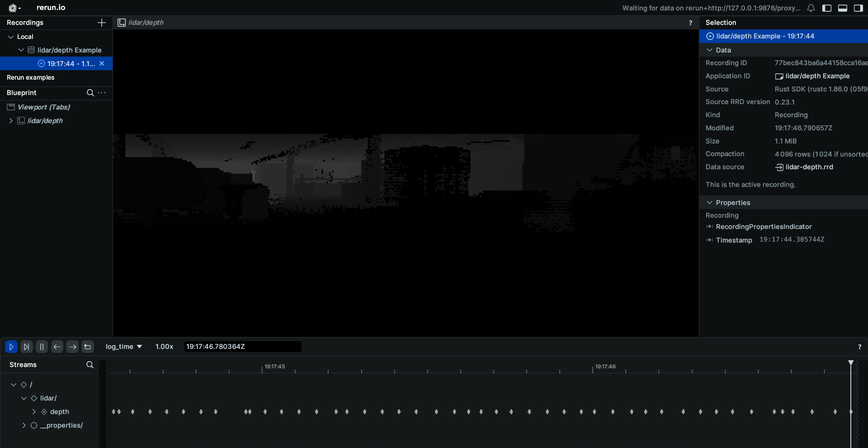Click the current time input field
868x448 pixels.
point(242,347)
